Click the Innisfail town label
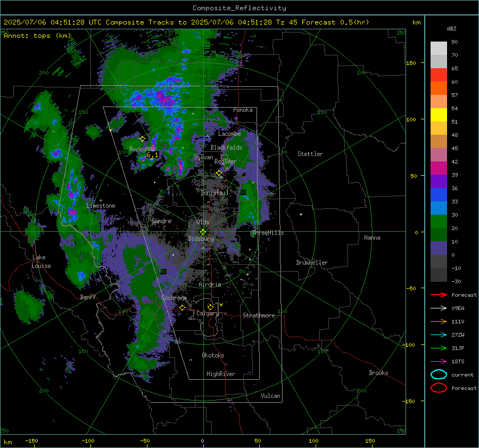The image size is (479, 448). [x=214, y=193]
